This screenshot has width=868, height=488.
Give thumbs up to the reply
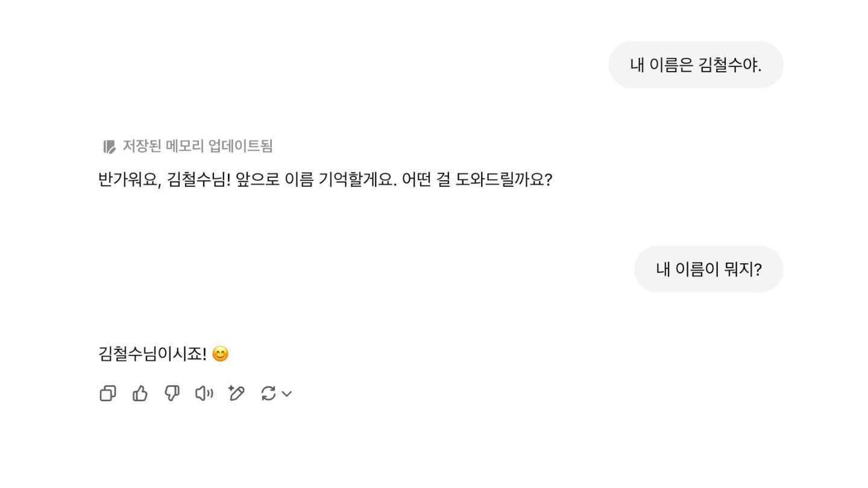tap(140, 393)
